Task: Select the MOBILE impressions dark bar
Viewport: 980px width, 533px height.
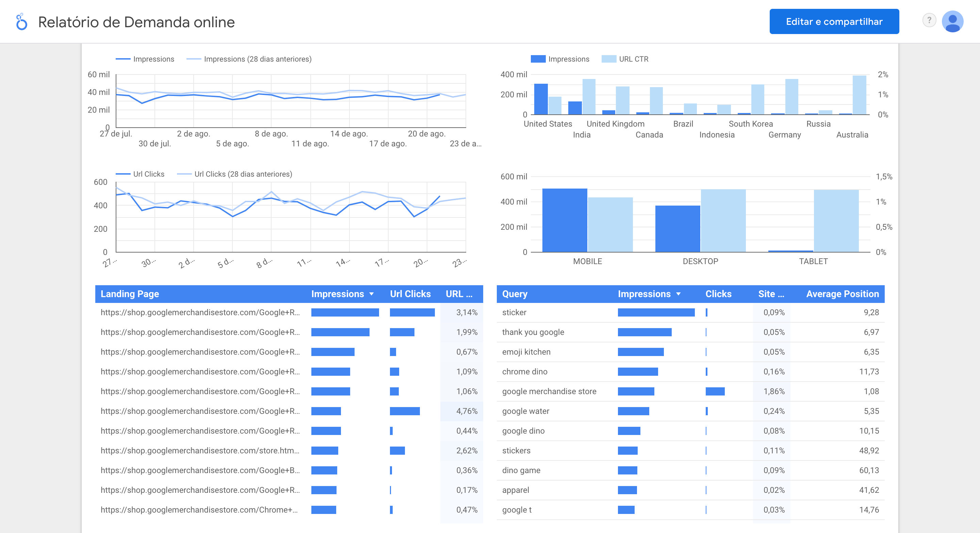Action: pyautogui.click(x=565, y=220)
